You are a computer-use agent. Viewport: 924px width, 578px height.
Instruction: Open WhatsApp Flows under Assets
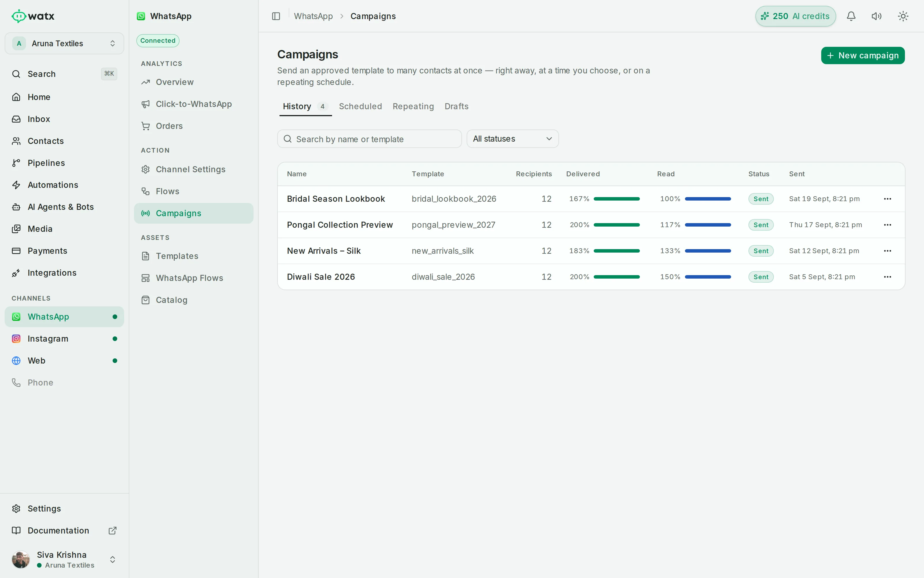(x=193, y=278)
